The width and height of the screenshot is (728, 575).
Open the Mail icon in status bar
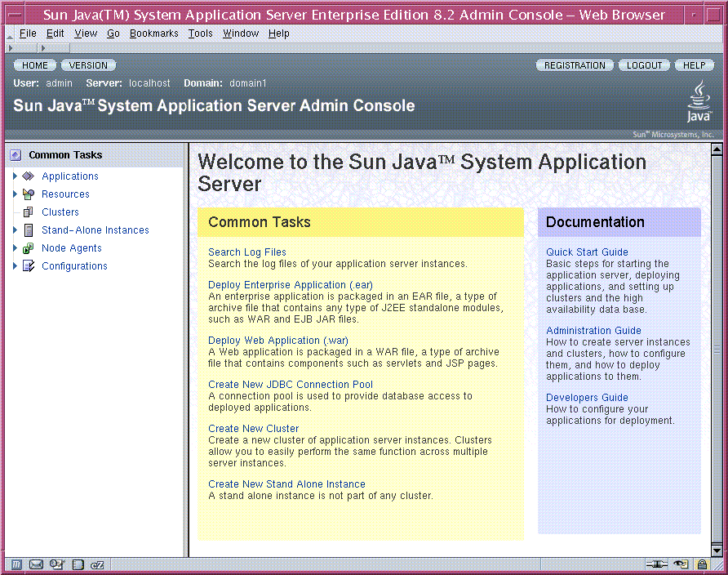(x=36, y=564)
